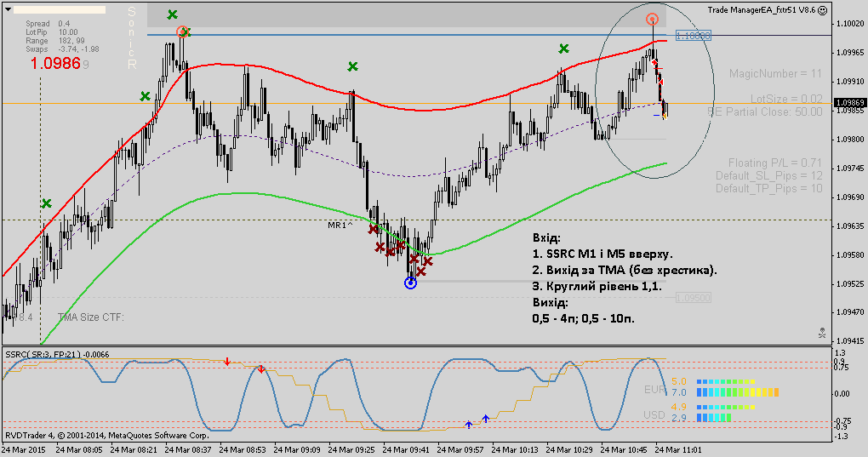Click the Floating P/L = 0.71 label
The width and height of the screenshot is (868, 457).
click(x=775, y=163)
